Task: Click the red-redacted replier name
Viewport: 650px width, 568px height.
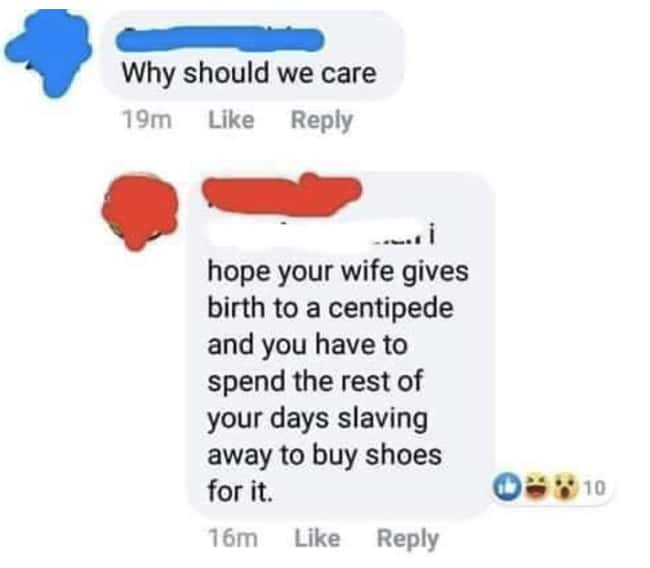Action: coord(282,194)
